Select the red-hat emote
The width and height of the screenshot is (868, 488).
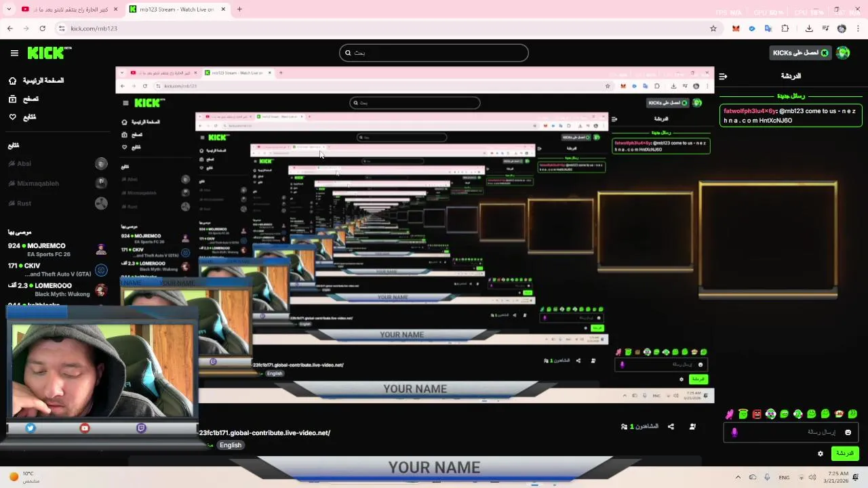(x=839, y=414)
